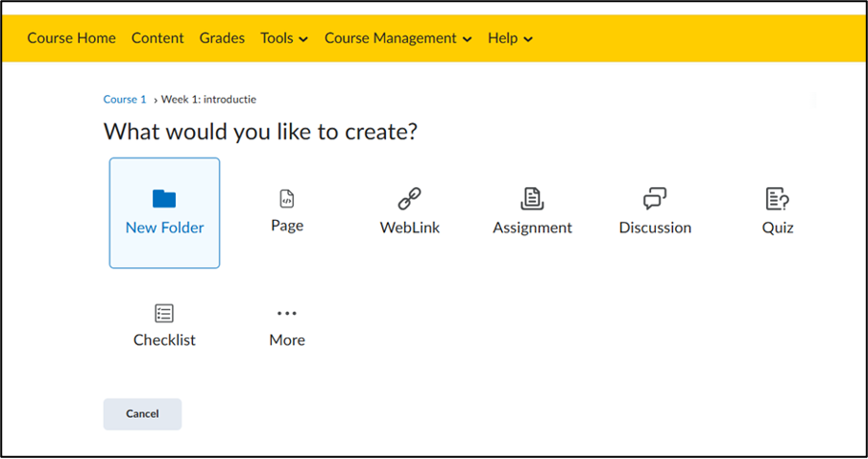Click the Quiz label text
Screen dimensions: 868x459
point(778,228)
